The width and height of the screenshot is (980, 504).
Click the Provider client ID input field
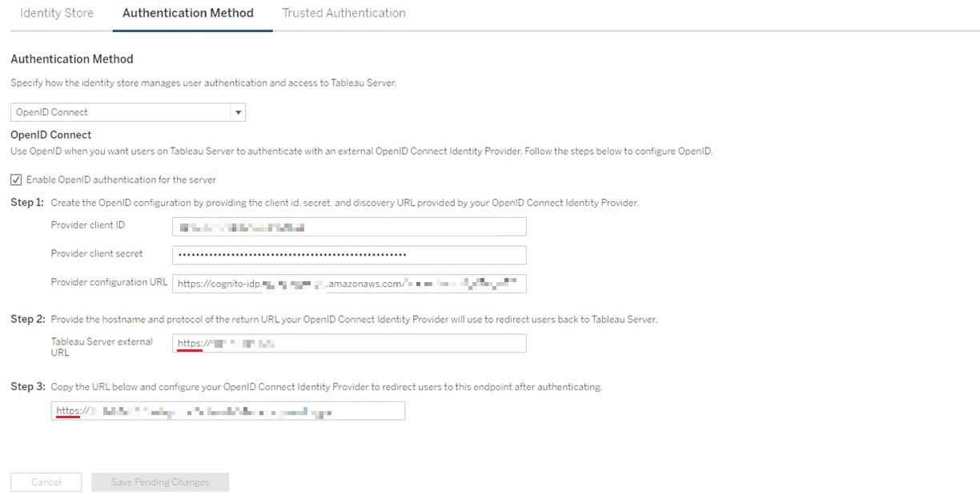pos(349,227)
